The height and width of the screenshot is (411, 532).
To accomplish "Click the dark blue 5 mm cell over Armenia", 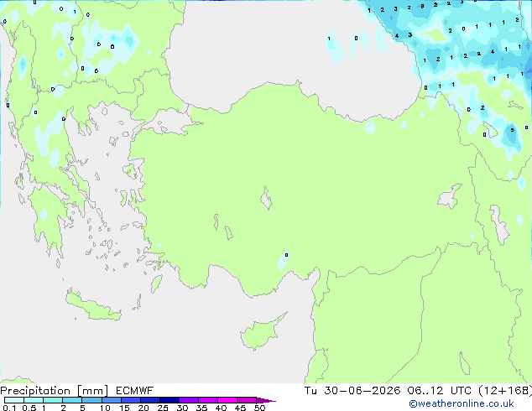I will click(x=512, y=132).
